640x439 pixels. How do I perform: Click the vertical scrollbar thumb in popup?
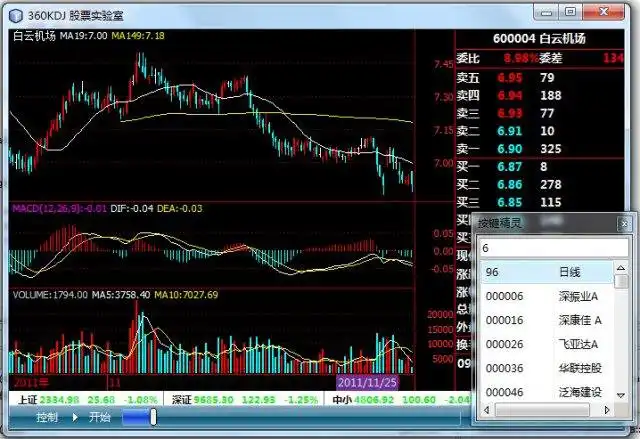pos(621,282)
